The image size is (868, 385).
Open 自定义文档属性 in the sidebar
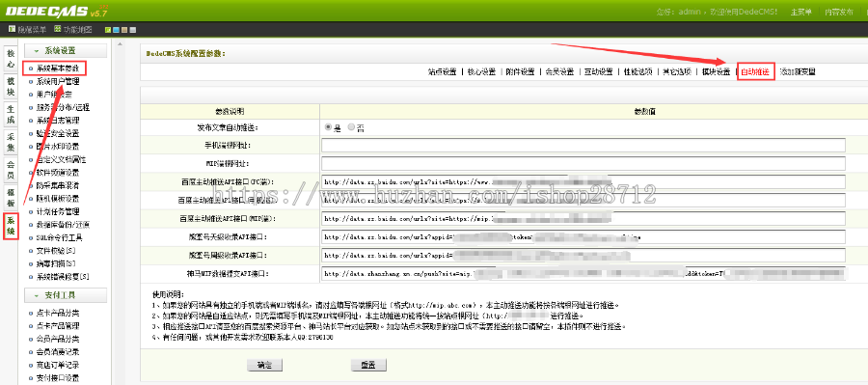[x=61, y=159]
